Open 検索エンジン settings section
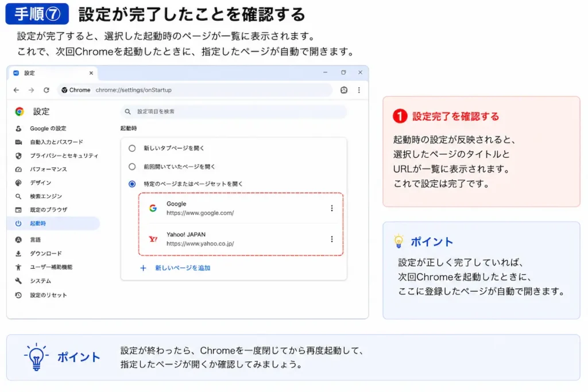This screenshot has height=392, width=588. 46,196
